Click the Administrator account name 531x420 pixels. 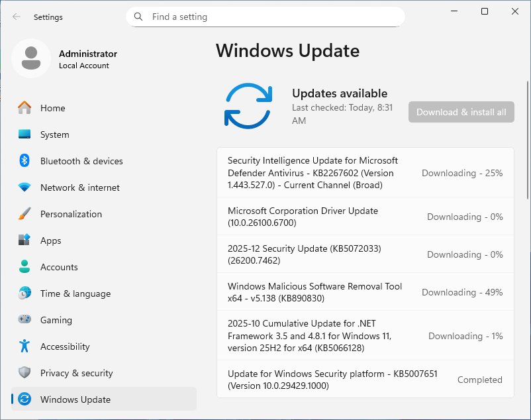click(88, 54)
